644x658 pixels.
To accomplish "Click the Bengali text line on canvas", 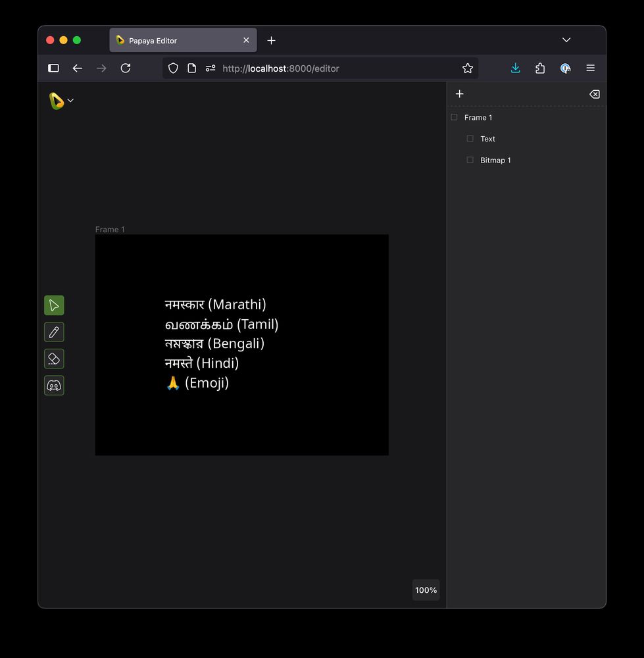I will click(214, 343).
